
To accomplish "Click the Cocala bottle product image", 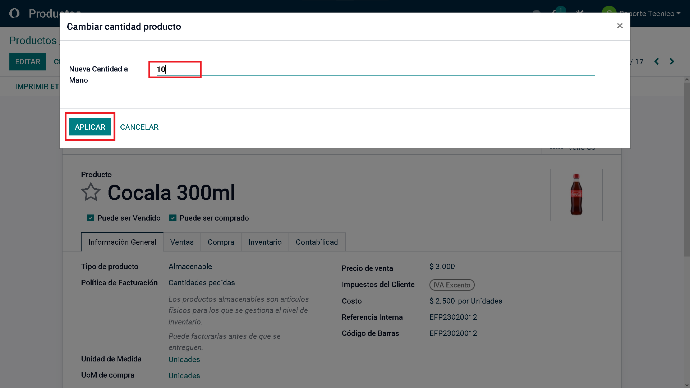I will (x=576, y=194).
